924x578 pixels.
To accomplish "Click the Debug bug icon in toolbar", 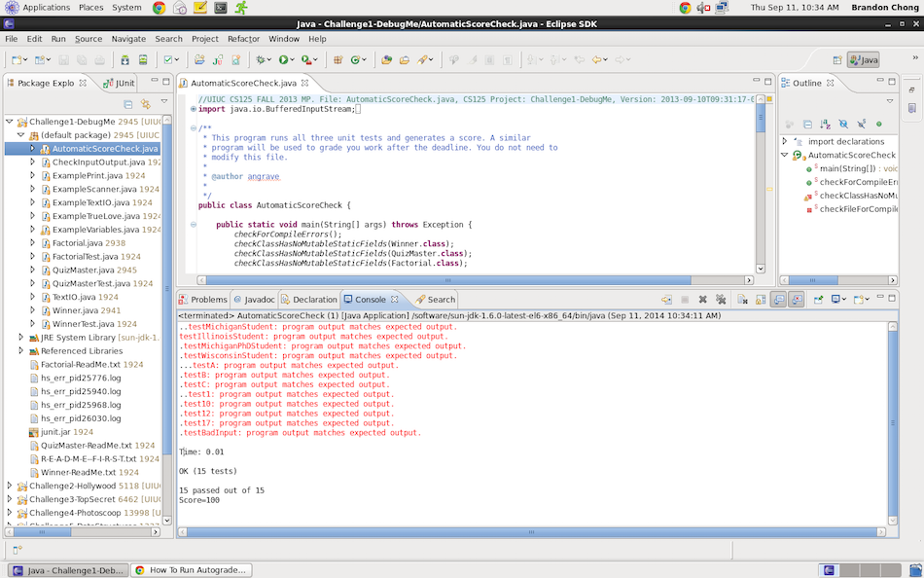I will point(261,60).
